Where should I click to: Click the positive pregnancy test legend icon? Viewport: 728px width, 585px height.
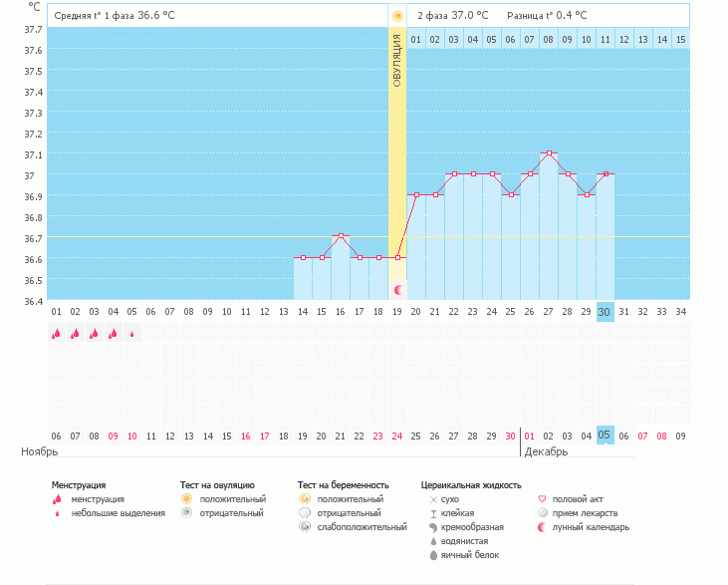[305, 498]
